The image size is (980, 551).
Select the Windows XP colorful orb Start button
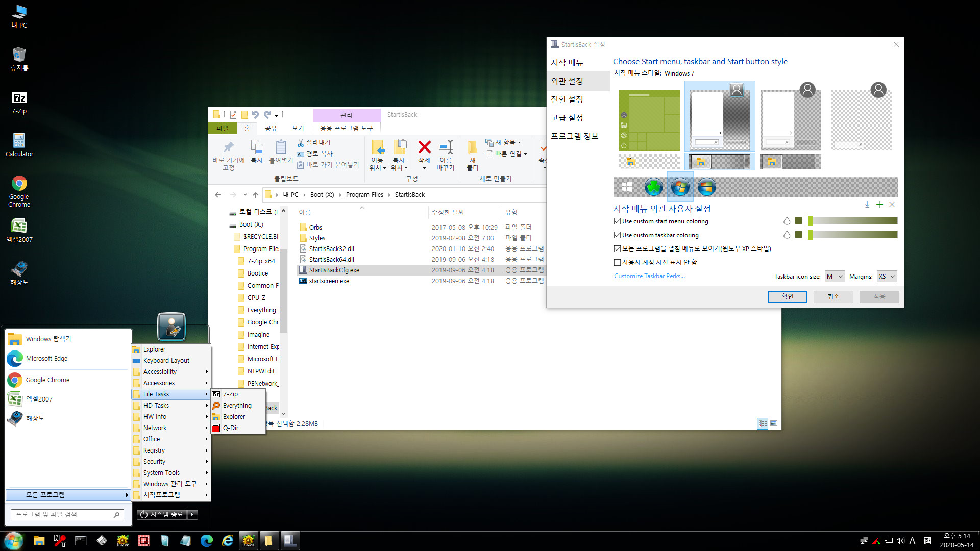coord(706,187)
